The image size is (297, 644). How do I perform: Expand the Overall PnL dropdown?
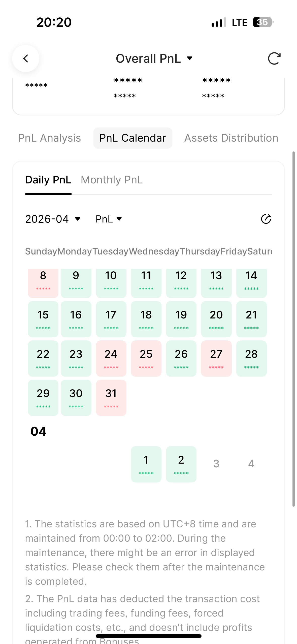[x=154, y=58]
